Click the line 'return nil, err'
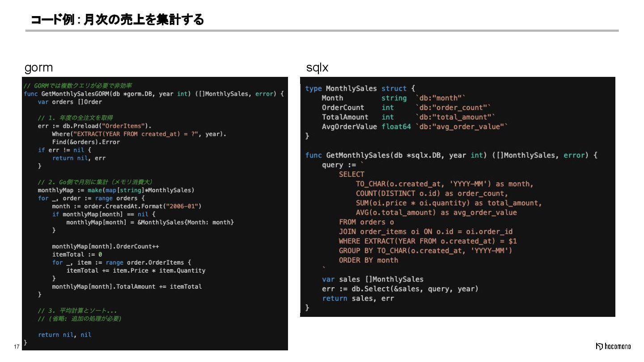The image size is (644, 362). coord(79,158)
